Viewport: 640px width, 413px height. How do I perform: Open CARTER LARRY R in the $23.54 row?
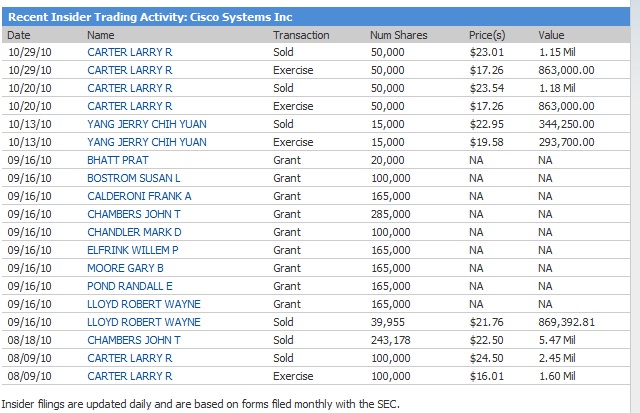(x=130, y=88)
